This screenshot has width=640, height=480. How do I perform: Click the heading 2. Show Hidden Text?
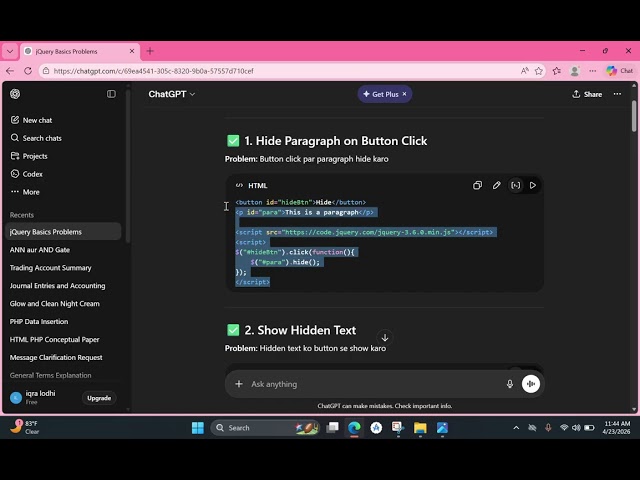[300, 330]
